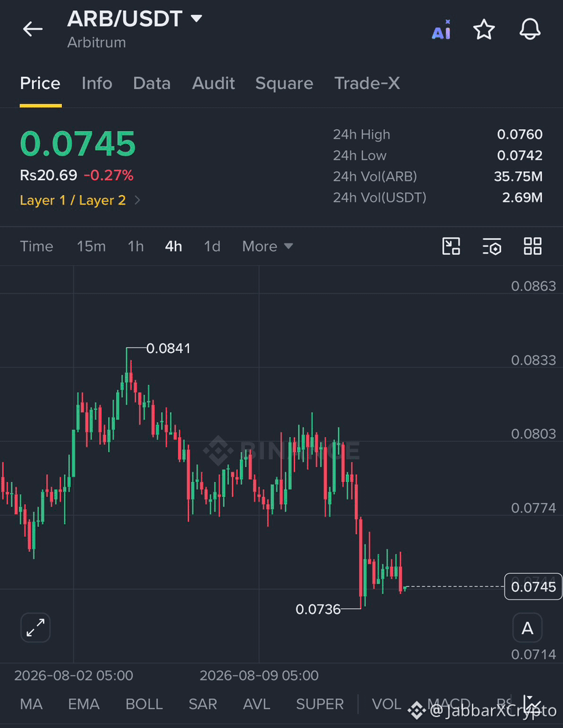563x728 pixels.
Task: Click the 0.0841 high price marker
Action: click(168, 348)
